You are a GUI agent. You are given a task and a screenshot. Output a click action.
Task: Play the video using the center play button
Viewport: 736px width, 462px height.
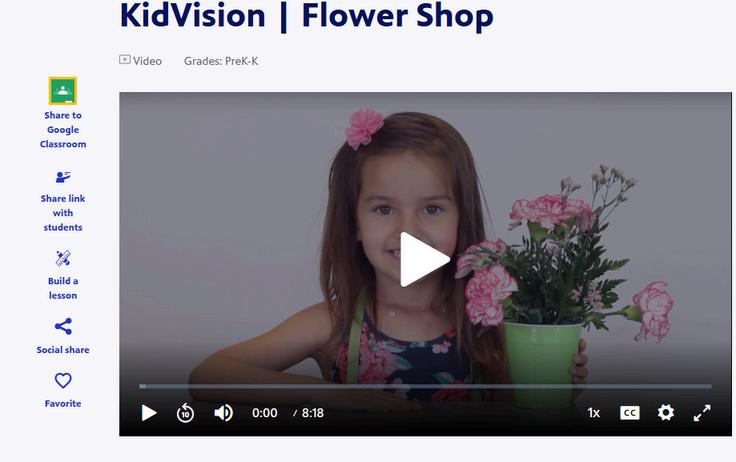tap(424, 259)
